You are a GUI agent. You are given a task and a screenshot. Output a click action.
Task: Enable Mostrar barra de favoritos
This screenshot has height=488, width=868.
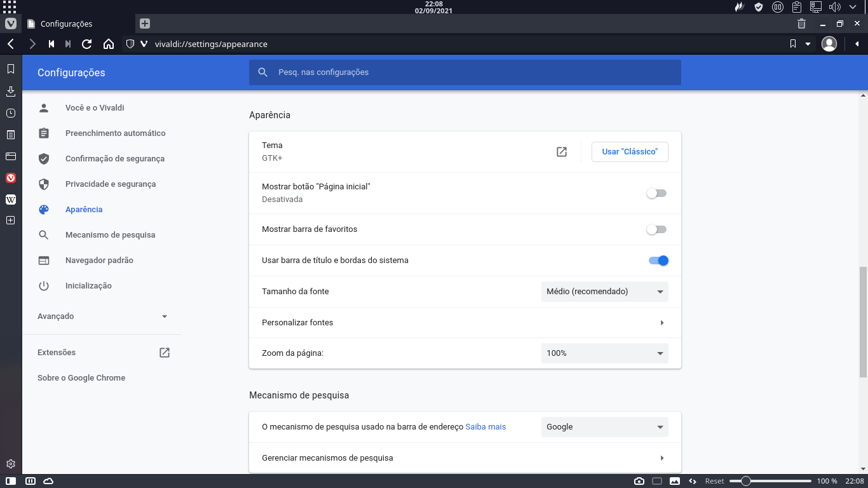tap(656, 229)
